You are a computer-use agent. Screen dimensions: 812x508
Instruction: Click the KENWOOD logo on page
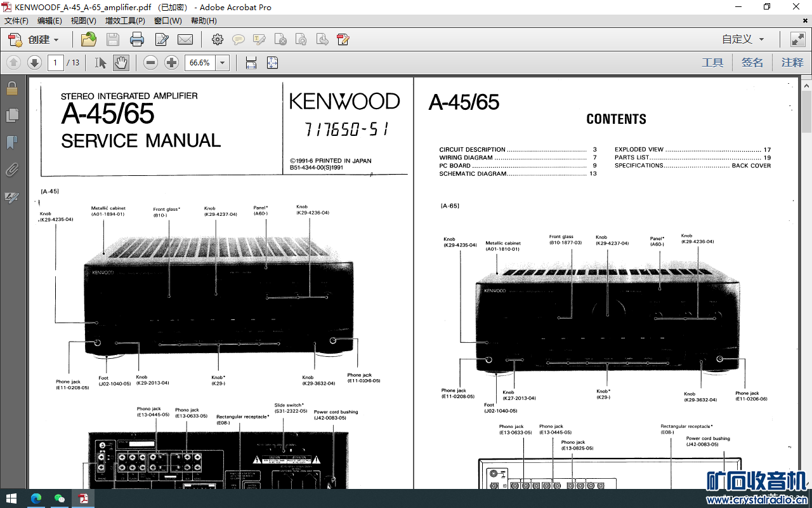(344, 102)
